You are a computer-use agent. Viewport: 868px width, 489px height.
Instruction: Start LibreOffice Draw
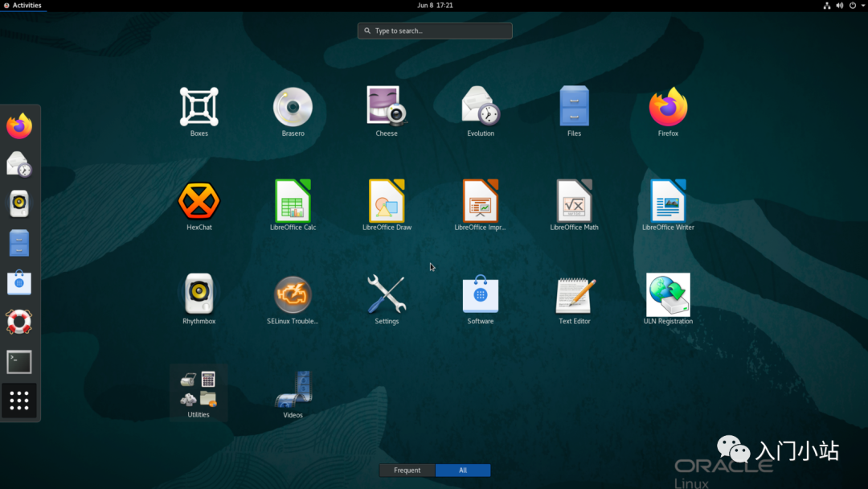click(387, 202)
